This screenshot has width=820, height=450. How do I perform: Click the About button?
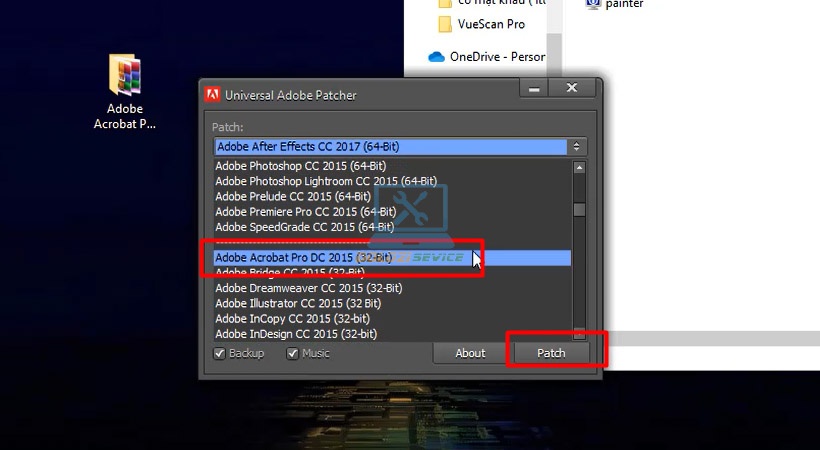pyautogui.click(x=470, y=353)
